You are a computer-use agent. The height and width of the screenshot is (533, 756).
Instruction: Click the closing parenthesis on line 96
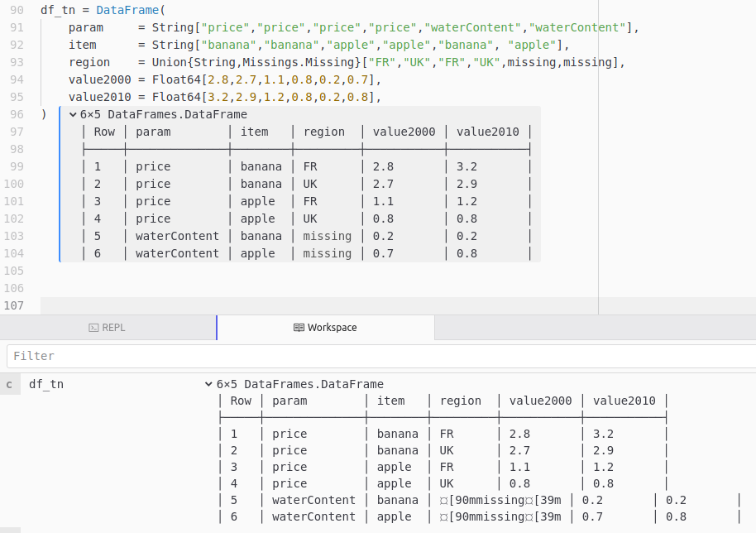click(x=43, y=114)
